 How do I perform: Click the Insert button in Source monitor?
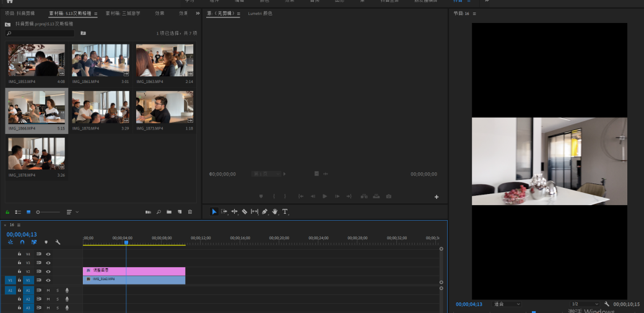364,196
